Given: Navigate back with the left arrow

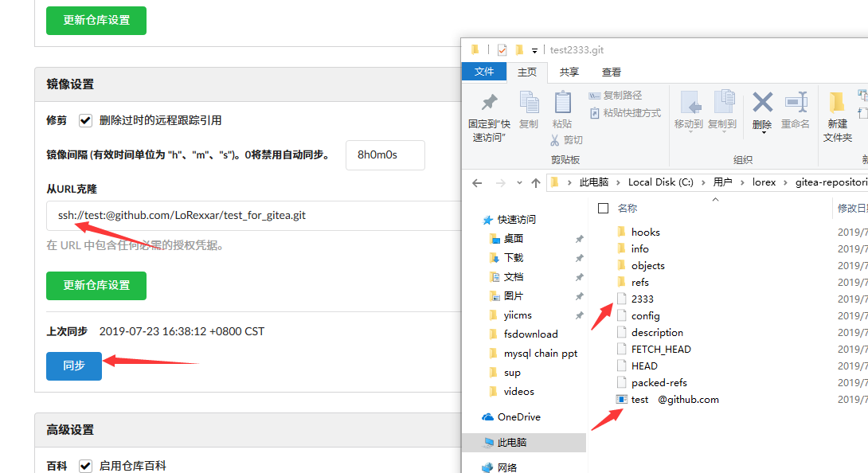Looking at the screenshot, I should click(477, 183).
